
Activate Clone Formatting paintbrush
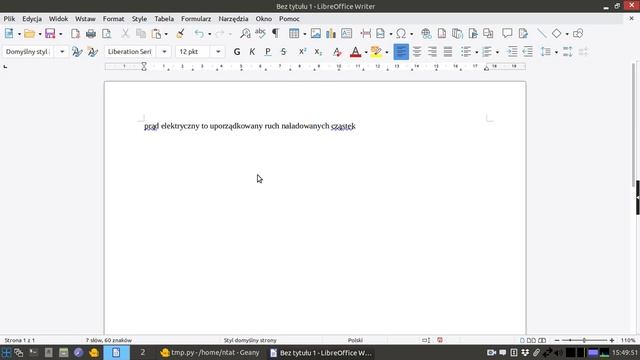(180, 33)
